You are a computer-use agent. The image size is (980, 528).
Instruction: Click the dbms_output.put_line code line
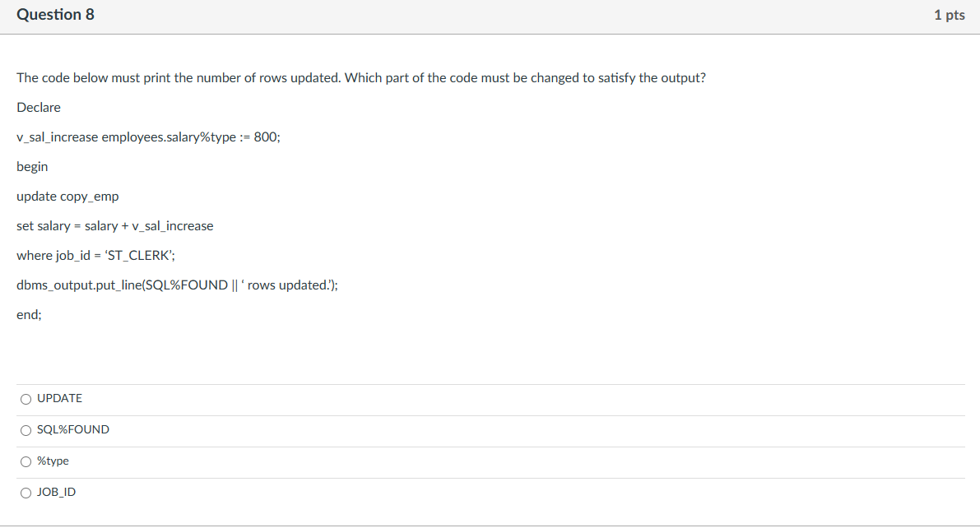click(178, 285)
